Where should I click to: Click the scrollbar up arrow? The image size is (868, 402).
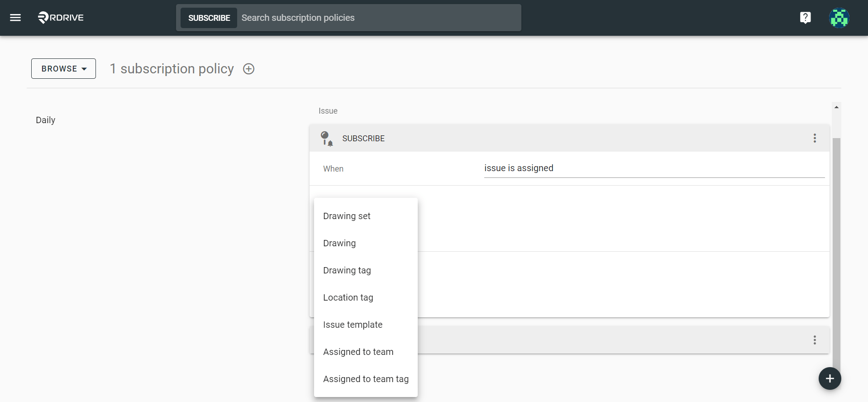836,107
